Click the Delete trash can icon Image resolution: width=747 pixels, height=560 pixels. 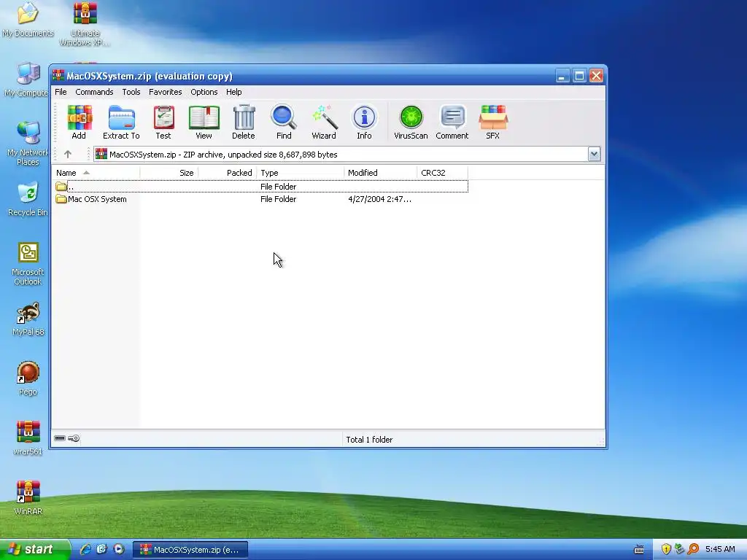coord(244,122)
